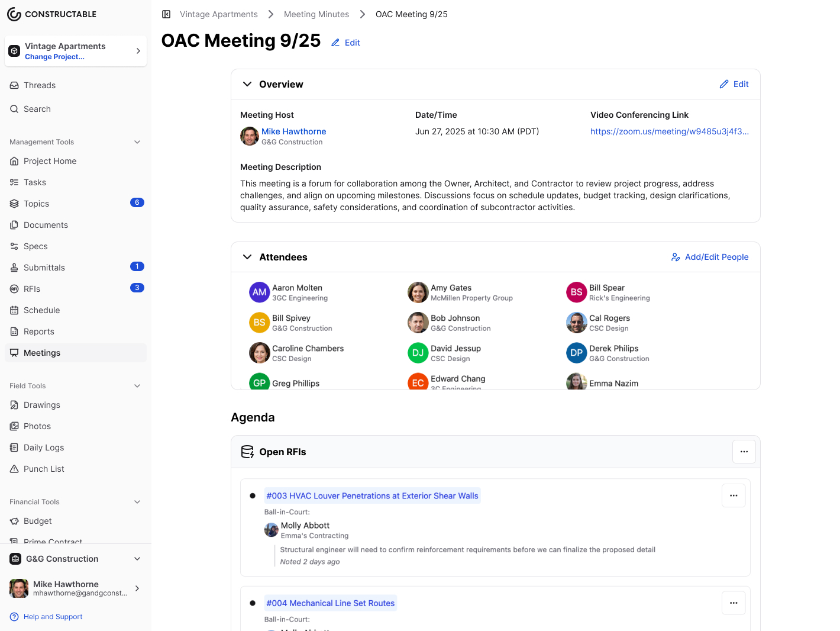Collapse the Management Tools sidebar group
Screen dimensions: 840x631
click(x=137, y=142)
